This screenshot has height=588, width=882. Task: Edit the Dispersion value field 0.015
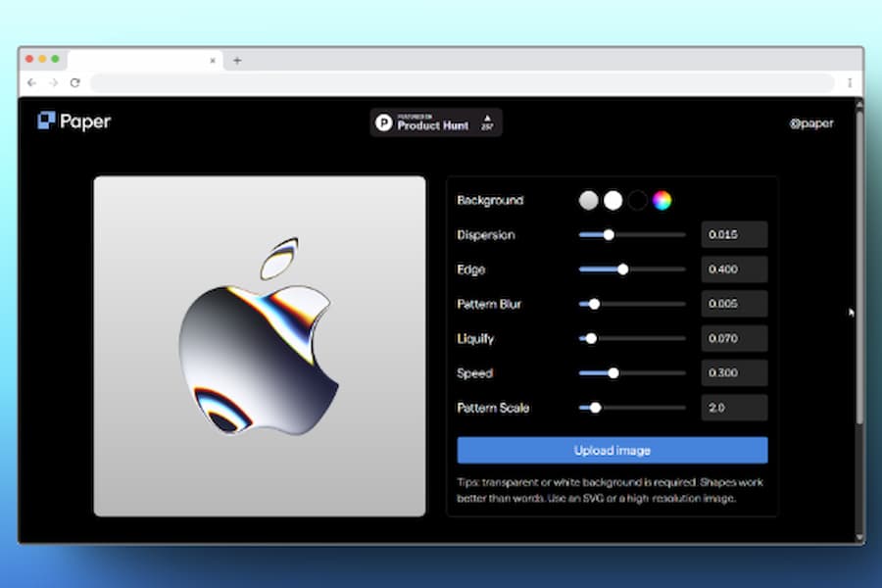pos(734,234)
